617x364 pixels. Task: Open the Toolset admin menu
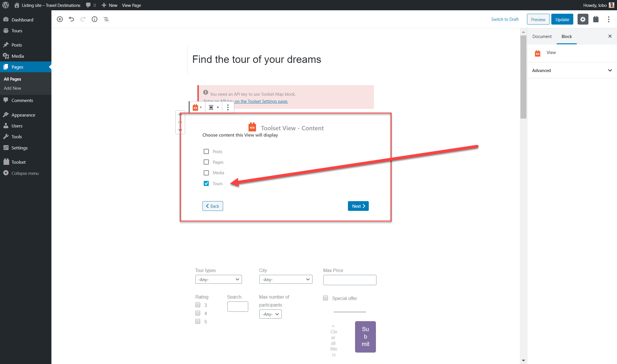(x=19, y=162)
